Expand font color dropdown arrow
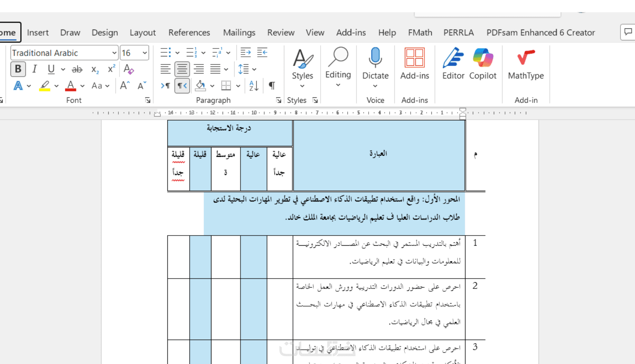Viewport: 635px width, 364px height. tap(82, 86)
